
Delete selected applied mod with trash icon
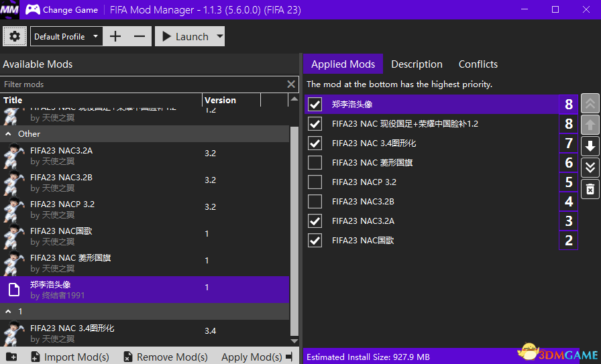click(x=589, y=189)
